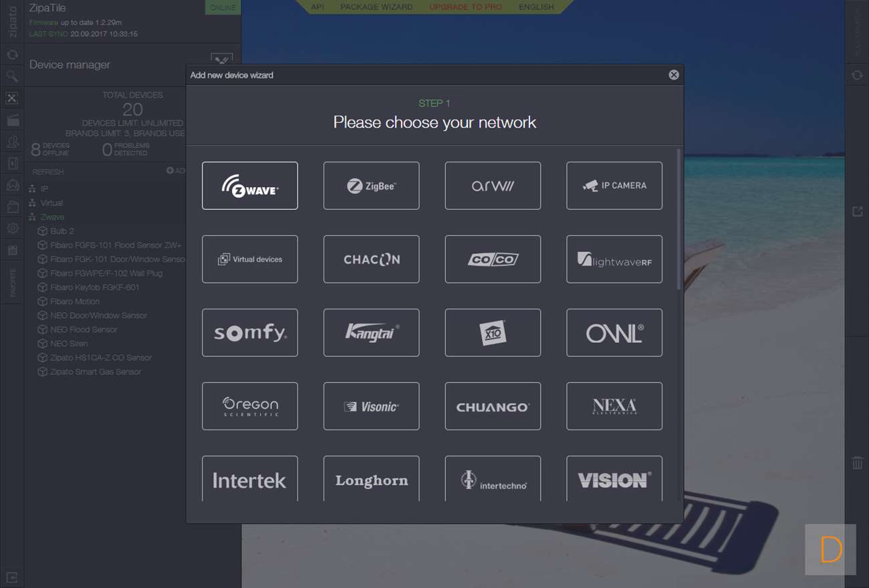Pick the Longhorn brand tile
Viewport: 869px width, 588px height.
click(x=372, y=478)
